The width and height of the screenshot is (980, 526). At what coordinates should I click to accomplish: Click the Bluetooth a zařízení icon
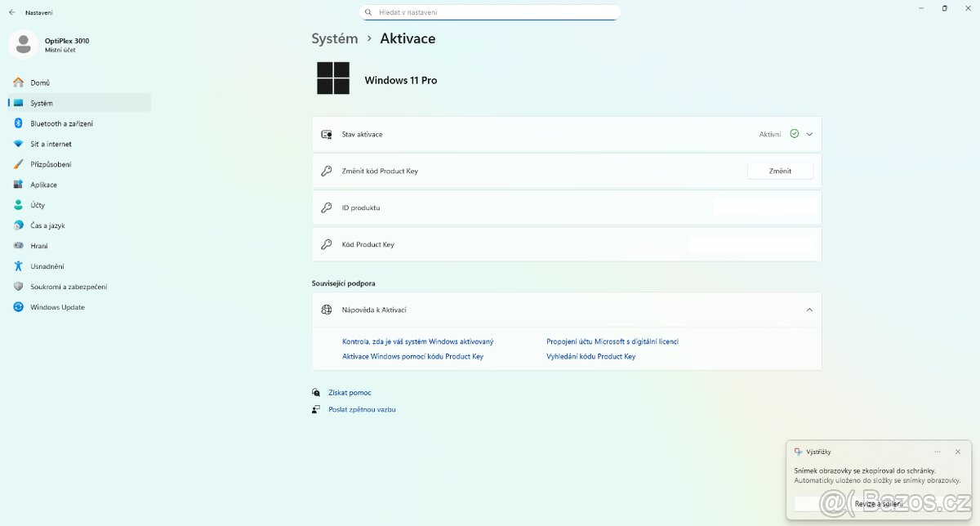point(18,123)
